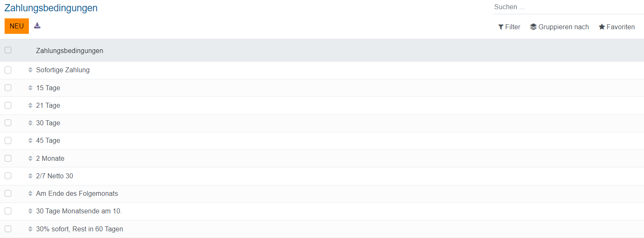This screenshot has width=644, height=238.
Task: Tick the select-all checkbox in header
Action: coord(8,50)
